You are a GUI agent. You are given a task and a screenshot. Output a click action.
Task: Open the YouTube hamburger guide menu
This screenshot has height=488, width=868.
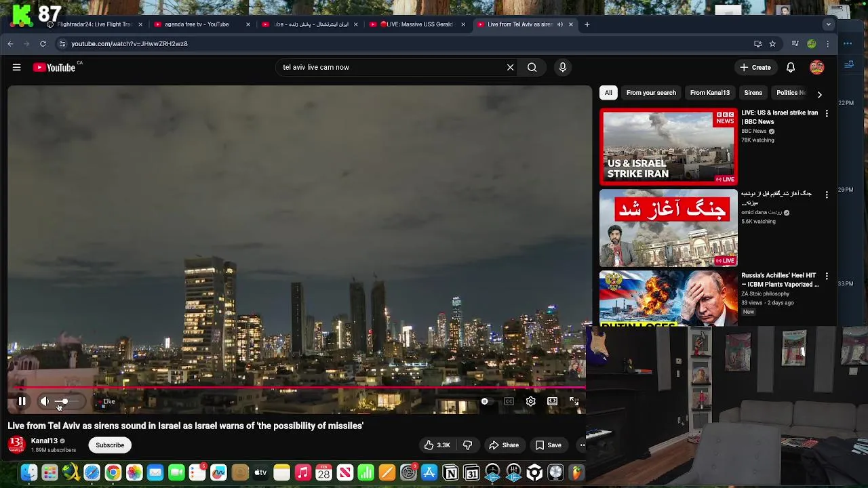tap(16, 67)
